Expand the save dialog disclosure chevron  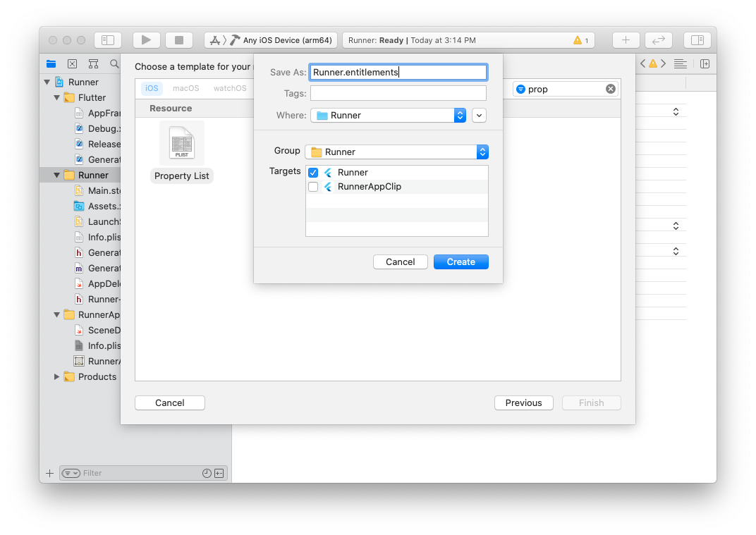tap(479, 115)
